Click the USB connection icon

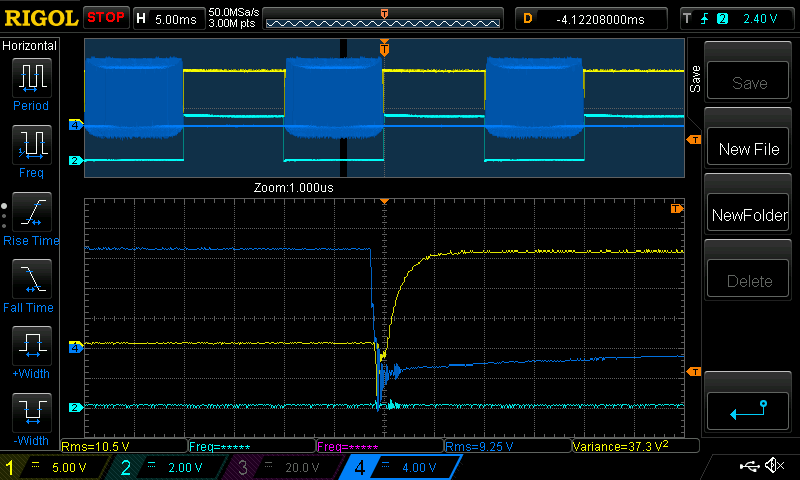click(x=750, y=466)
